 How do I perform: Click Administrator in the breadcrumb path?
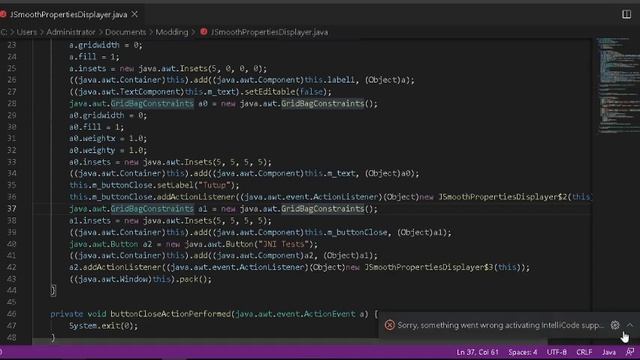click(x=71, y=32)
